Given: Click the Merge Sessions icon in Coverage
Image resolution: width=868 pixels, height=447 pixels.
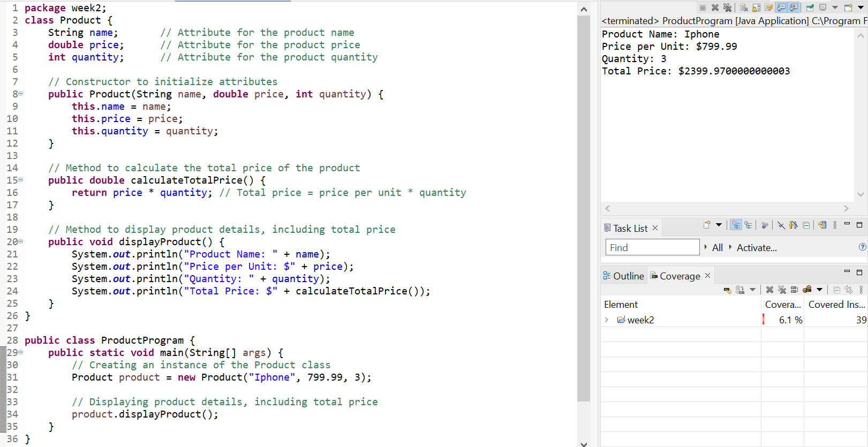Looking at the screenshot, I should (794, 290).
